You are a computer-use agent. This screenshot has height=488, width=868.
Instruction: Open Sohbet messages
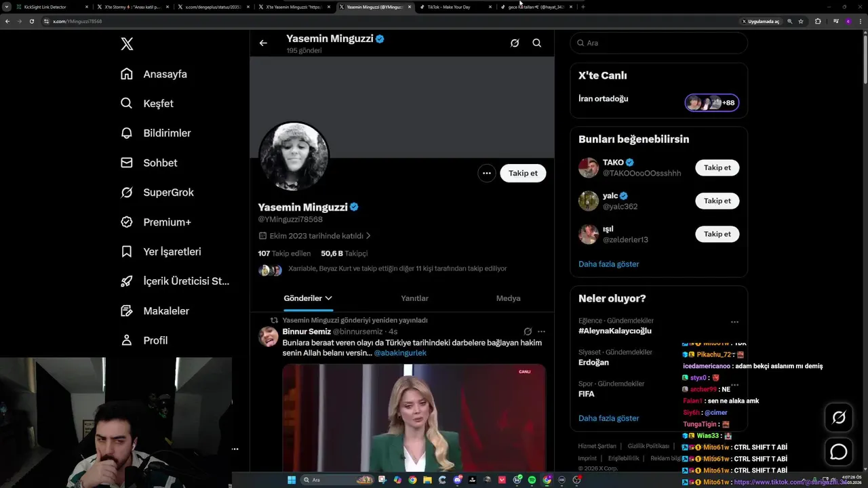coord(149,163)
